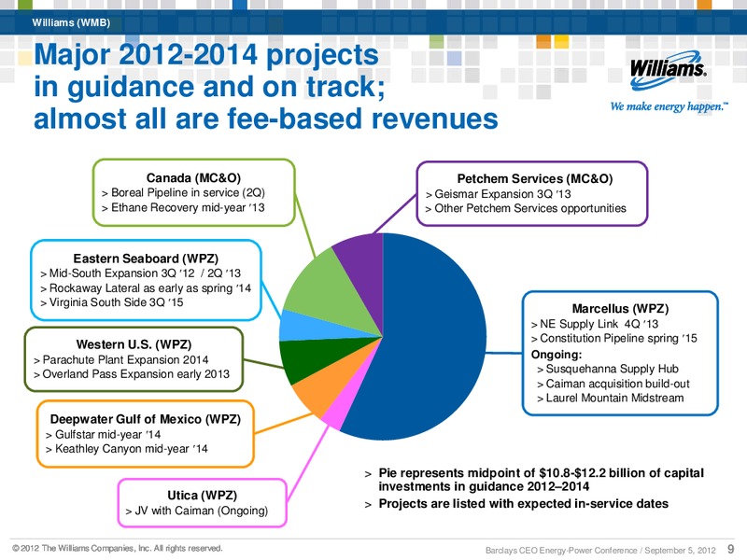Screen dimensions: 747x560
Task: Click the "Petchem Services (MC&O)" heading
Action: 535,178
